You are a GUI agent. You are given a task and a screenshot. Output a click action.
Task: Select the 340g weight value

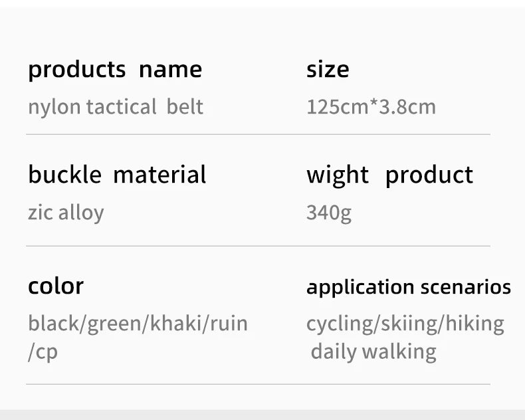click(329, 213)
